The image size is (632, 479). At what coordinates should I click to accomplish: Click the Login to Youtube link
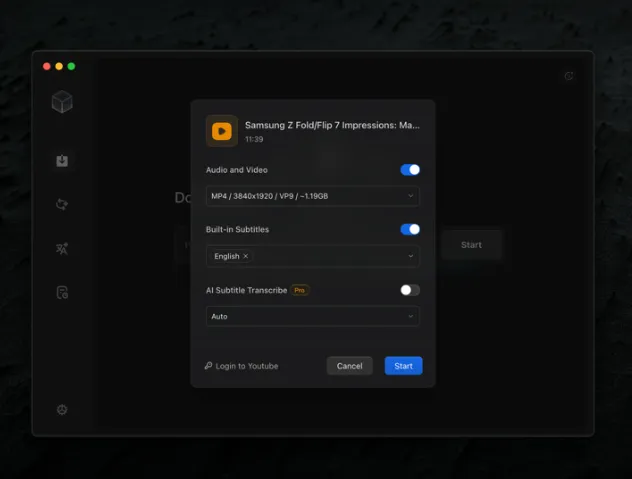click(241, 366)
